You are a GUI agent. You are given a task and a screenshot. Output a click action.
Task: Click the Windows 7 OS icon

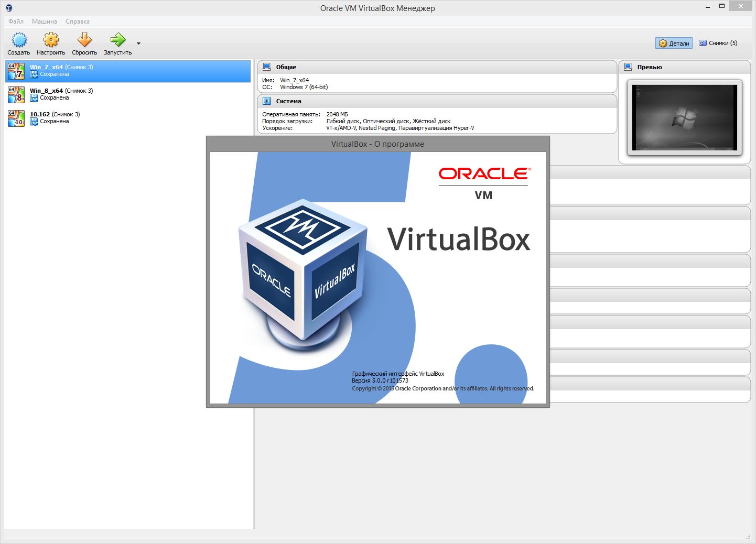pyautogui.click(x=16, y=71)
